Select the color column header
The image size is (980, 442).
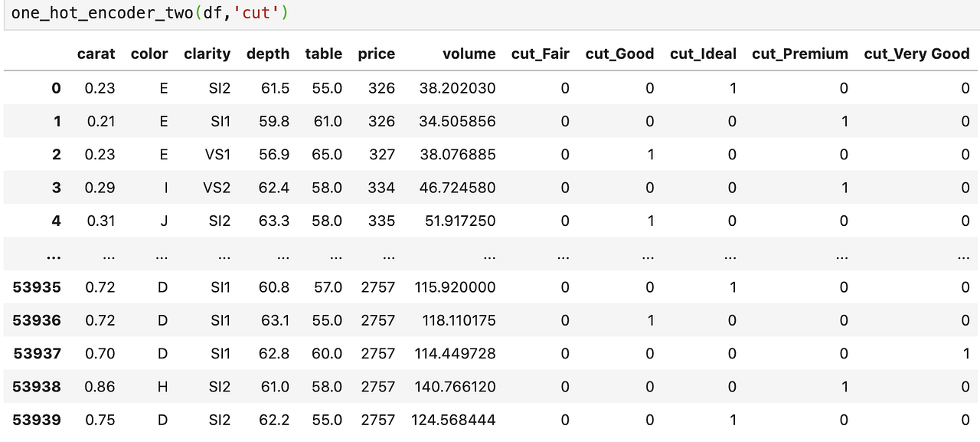149,54
